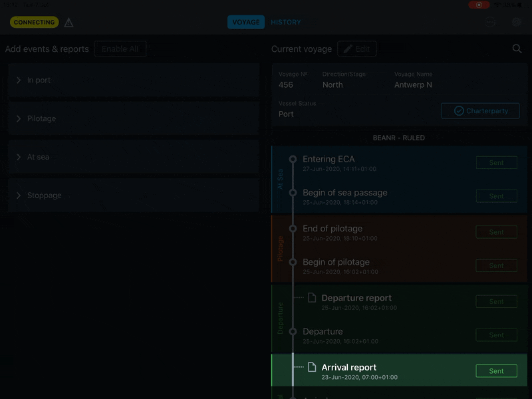Click the settings gear icon in top bar
The image size is (532, 399).
516,23
